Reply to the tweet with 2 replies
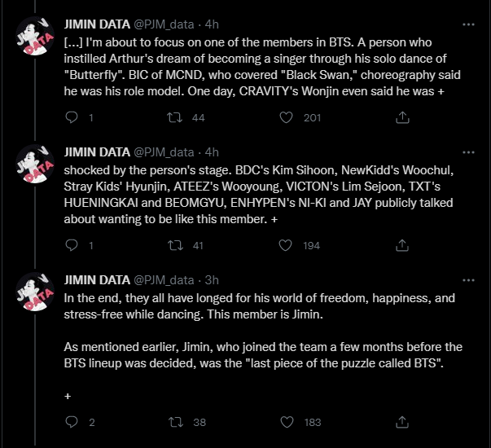 point(72,422)
